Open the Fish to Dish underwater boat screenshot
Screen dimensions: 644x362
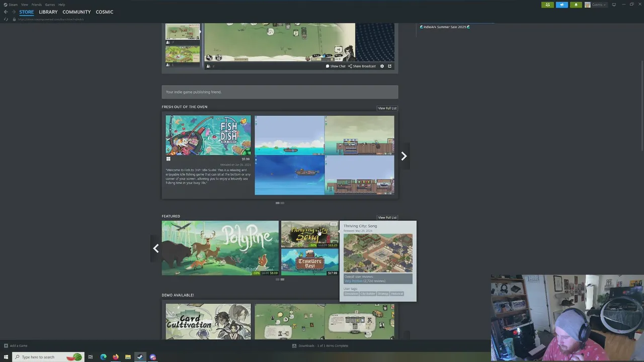click(x=290, y=175)
